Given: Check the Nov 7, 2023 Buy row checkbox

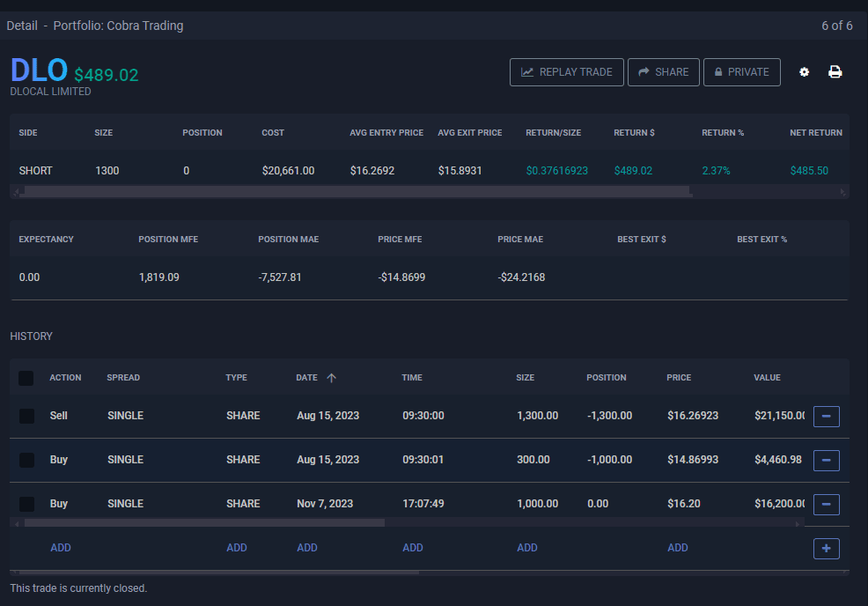Looking at the screenshot, I should (26, 504).
